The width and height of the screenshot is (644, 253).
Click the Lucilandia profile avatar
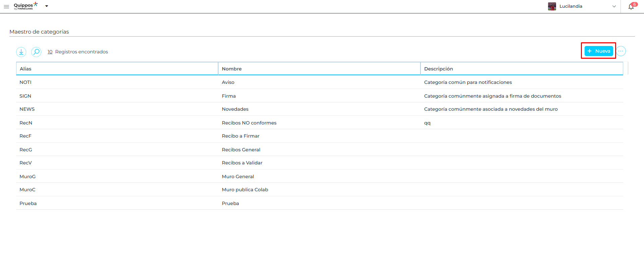point(552,6)
